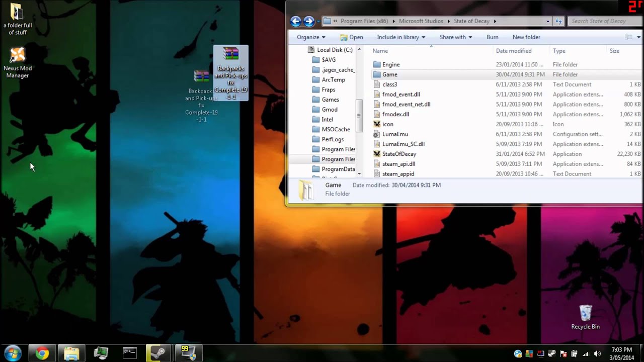Viewport: 644px width, 362px height.
Task: Select the steam_api.dll file icon
Action: [377, 164]
